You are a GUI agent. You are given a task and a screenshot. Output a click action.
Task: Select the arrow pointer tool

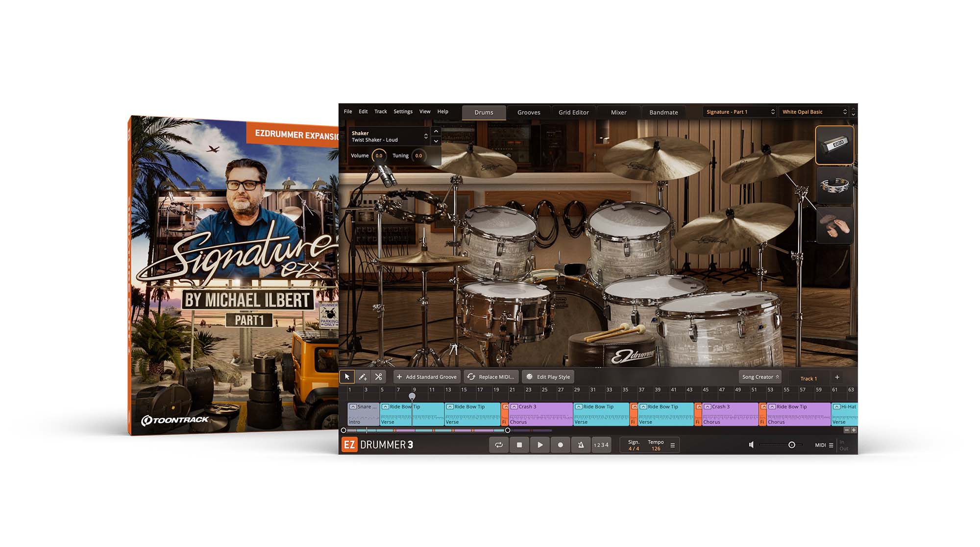click(x=347, y=377)
